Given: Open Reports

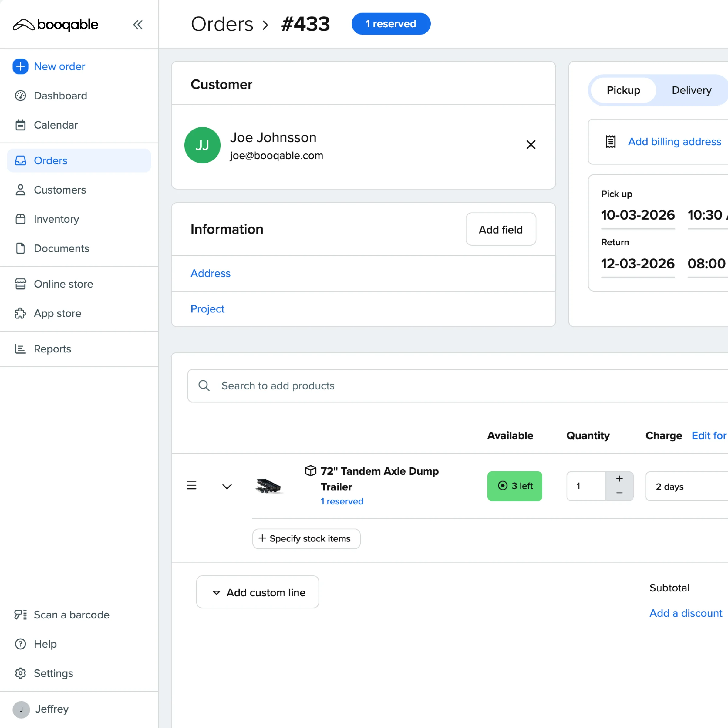Looking at the screenshot, I should pyautogui.click(x=52, y=349).
